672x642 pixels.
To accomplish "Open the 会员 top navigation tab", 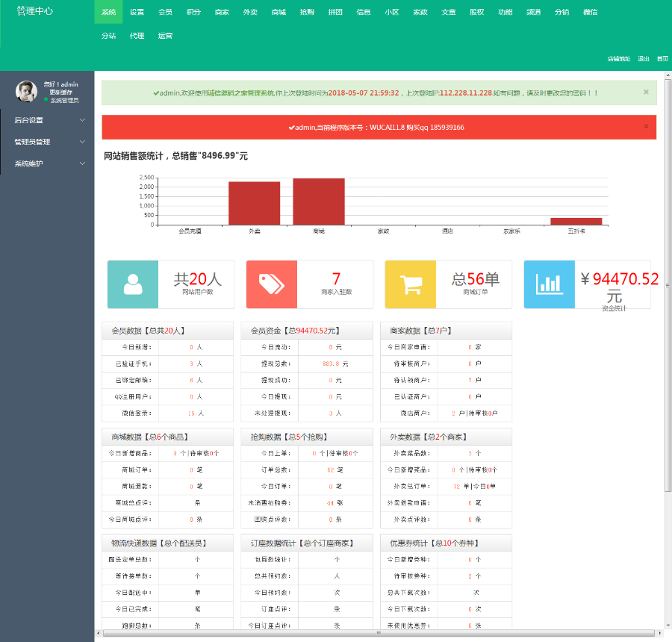I will point(165,12).
